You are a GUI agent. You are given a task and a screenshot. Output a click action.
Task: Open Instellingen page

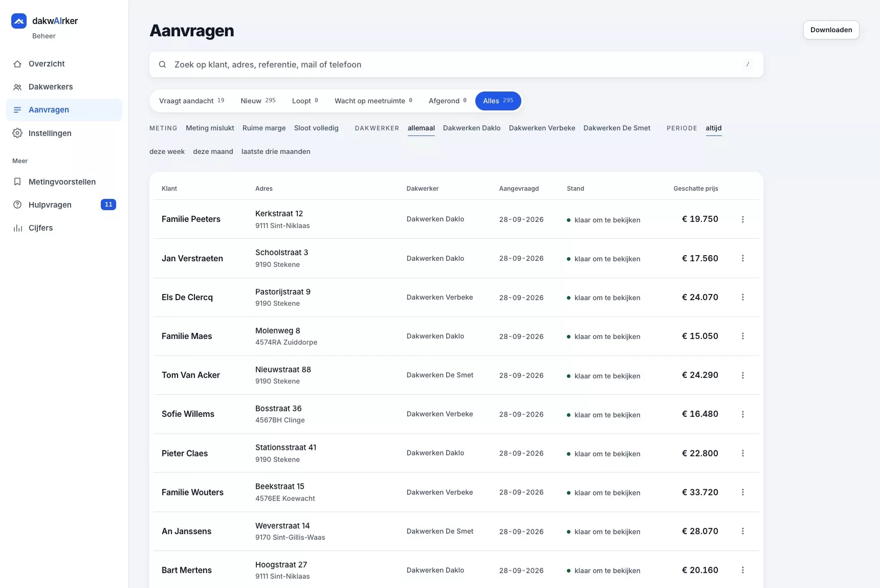[64, 133]
